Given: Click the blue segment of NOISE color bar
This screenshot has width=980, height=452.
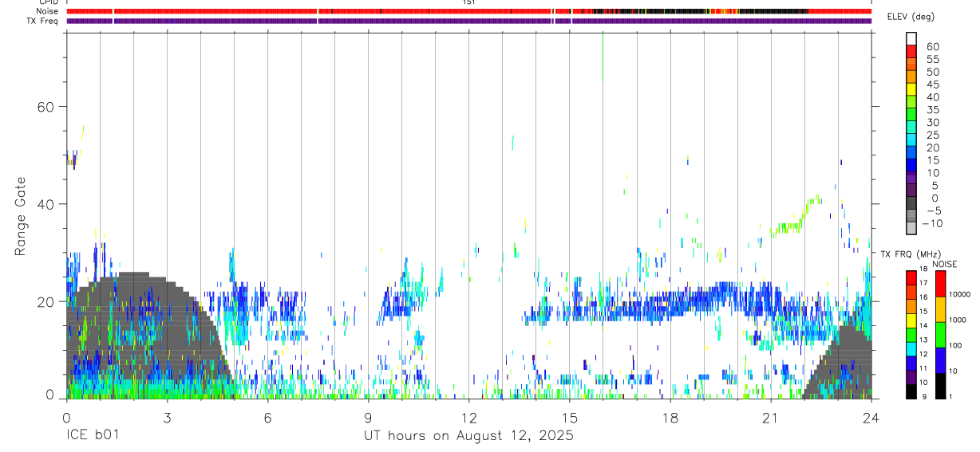Looking at the screenshot, I should coord(940,360).
